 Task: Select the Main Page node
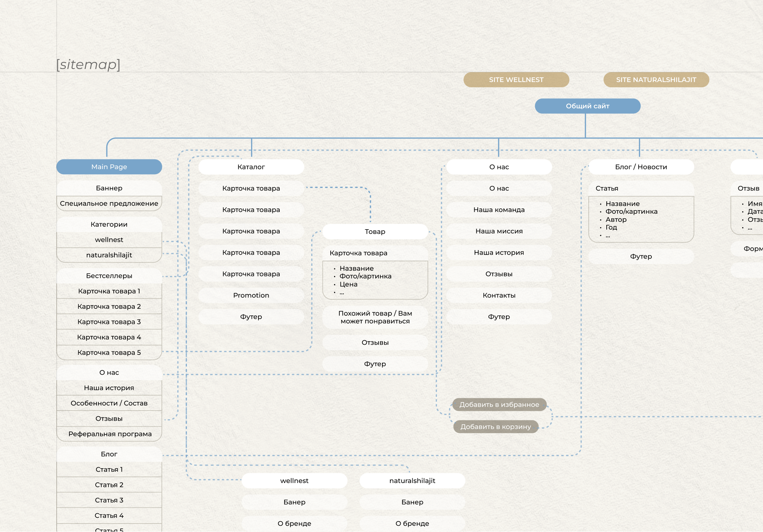[109, 167]
